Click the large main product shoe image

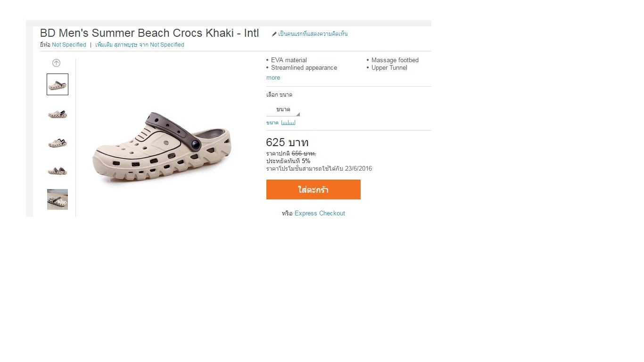click(162, 148)
